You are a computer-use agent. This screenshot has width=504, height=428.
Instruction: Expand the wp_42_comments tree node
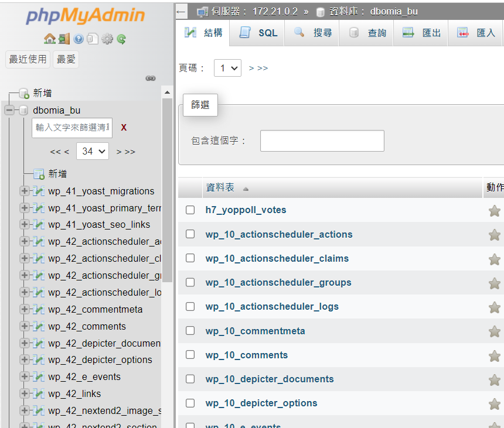pyautogui.click(x=25, y=326)
